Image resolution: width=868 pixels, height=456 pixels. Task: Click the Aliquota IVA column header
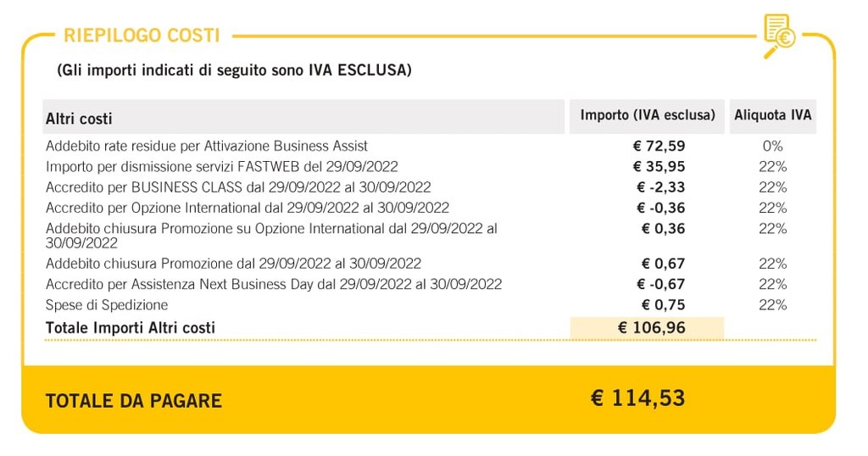[772, 115]
